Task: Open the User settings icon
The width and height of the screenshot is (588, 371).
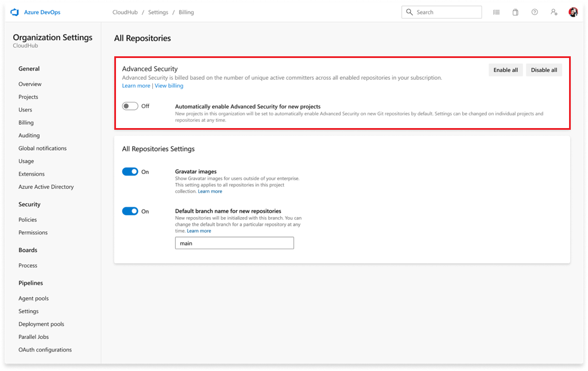Action: point(554,12)
